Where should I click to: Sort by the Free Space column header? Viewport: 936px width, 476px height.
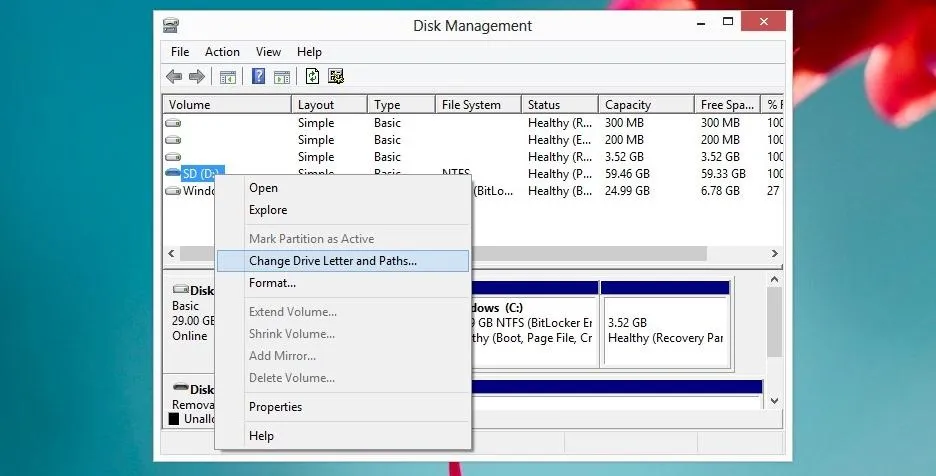pyautogui.click(x=727, y=105)
